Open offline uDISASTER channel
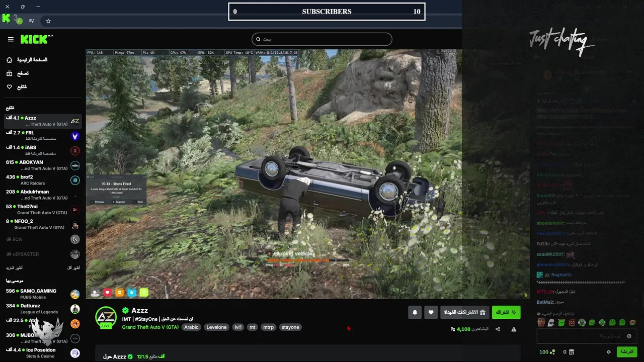 tap(42, 254)
